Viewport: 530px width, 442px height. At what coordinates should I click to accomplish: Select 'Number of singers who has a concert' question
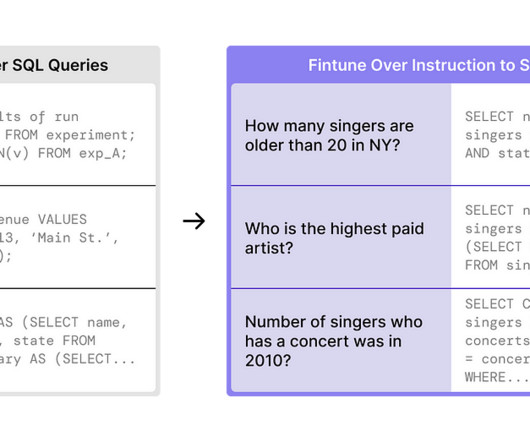pos(334,341)
